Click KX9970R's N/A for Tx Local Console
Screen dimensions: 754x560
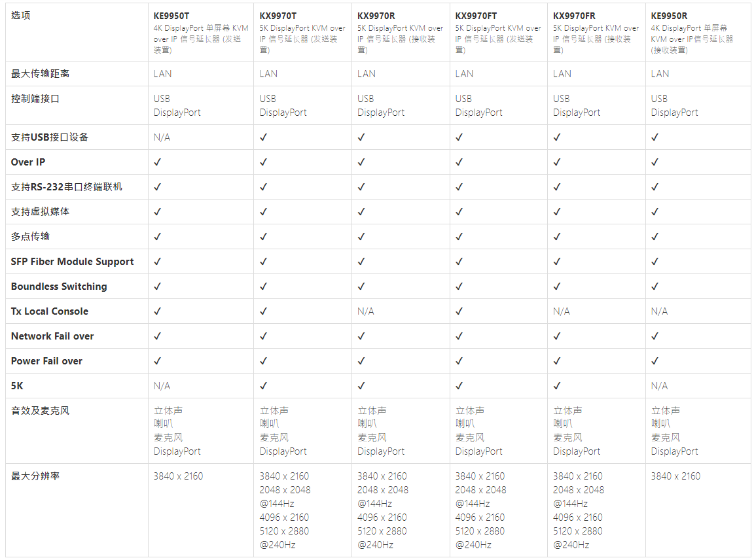coord(366,311)
